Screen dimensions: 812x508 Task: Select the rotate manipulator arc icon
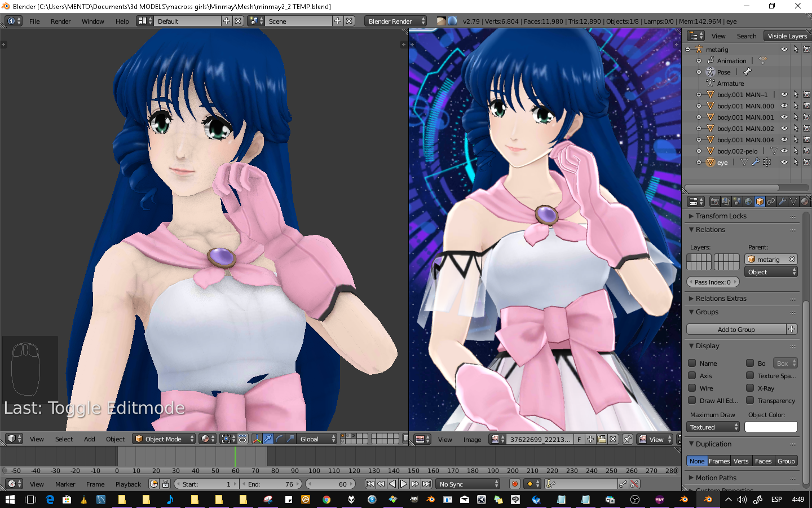coord(280,439)
